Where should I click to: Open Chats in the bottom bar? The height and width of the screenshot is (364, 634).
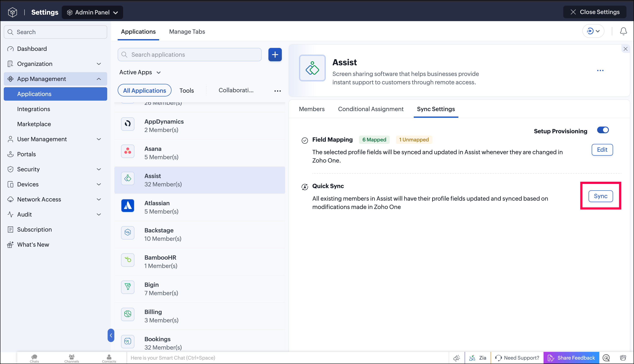[34, 358]
